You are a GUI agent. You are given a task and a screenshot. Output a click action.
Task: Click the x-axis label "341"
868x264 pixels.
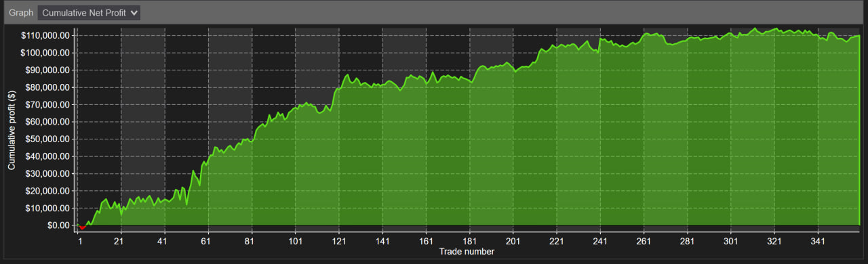point(818,241)
